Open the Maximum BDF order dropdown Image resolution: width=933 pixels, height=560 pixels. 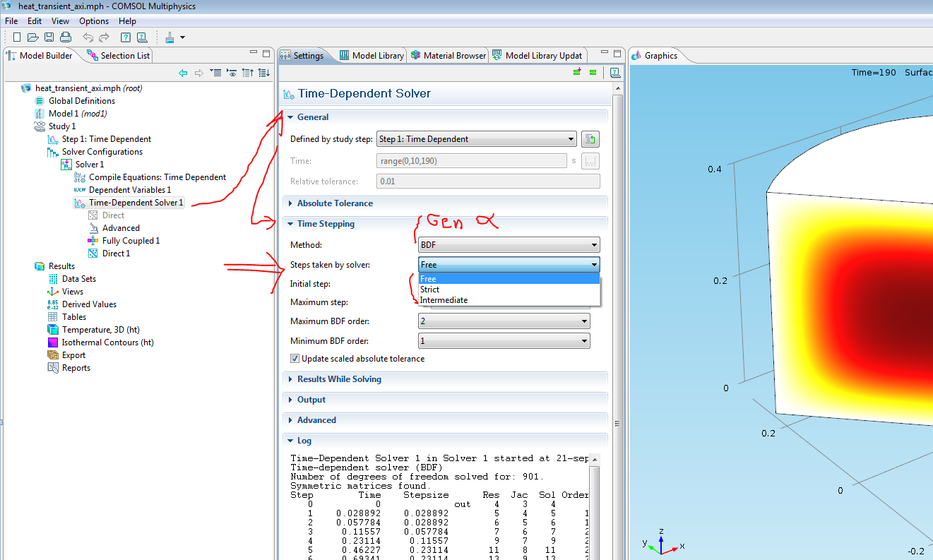pos(504,321)
